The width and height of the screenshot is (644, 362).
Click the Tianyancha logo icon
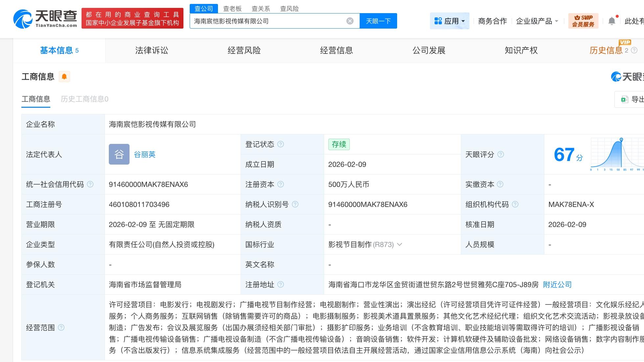[22, 18]
